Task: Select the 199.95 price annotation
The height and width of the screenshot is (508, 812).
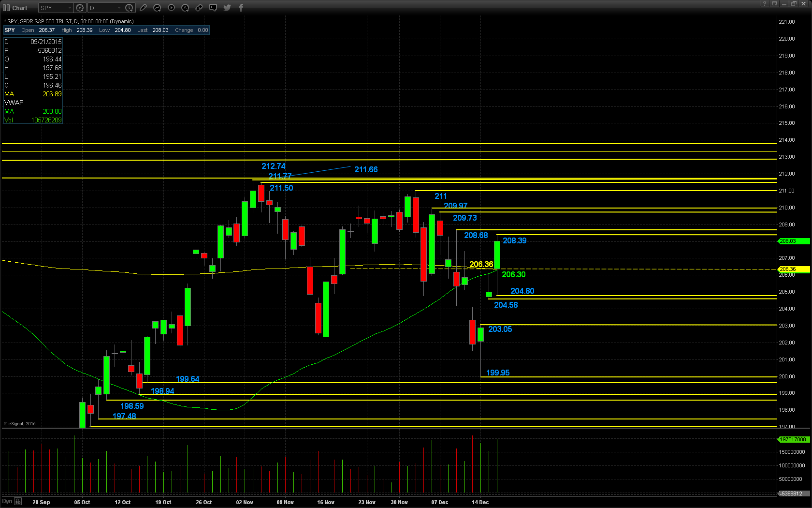Action: coord(498,373)
